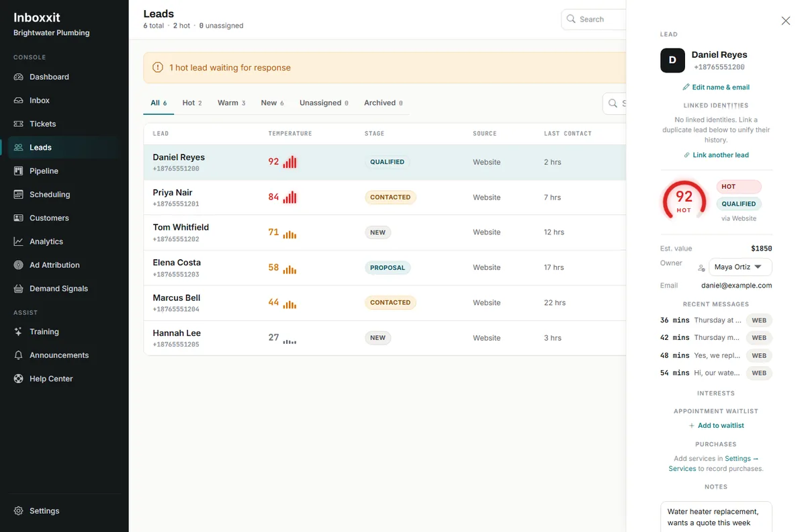Click the Stage column header
Image resolution: width=806 pixels, height=532 pixels.
click(374, 134)
